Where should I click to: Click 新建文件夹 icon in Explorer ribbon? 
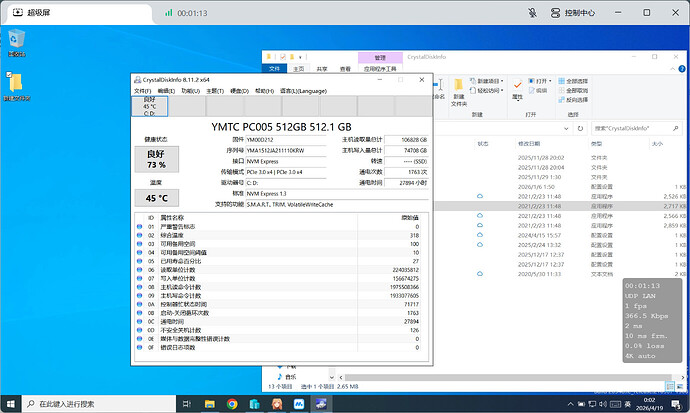click(x=459, y=92)
